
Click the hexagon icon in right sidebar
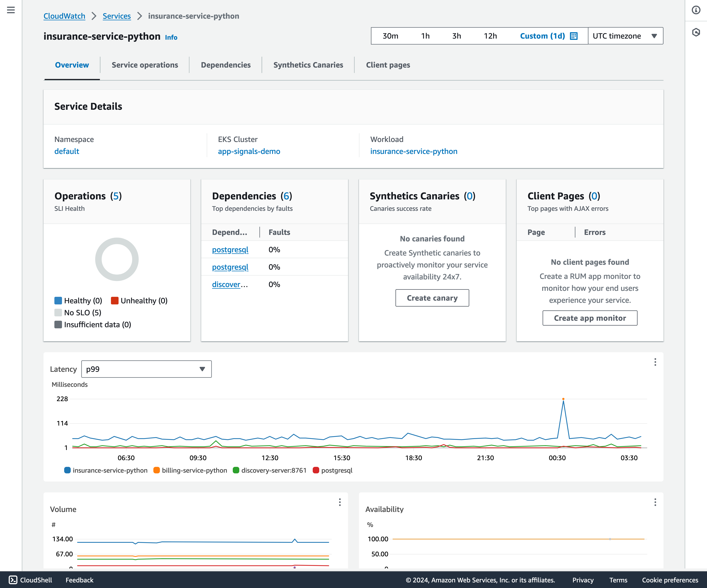(x=696, y=32)
